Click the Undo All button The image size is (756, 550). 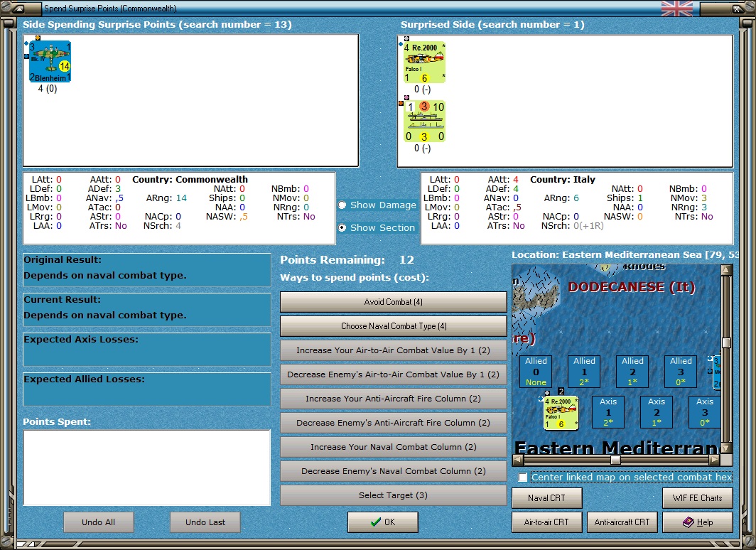(98, 522)
